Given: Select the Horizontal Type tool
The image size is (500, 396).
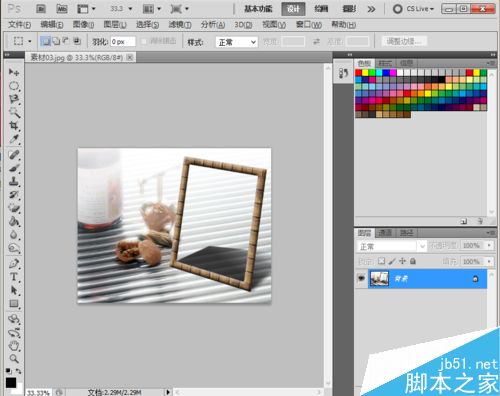Looking at the screenshot, I should (x=14, y=277).
